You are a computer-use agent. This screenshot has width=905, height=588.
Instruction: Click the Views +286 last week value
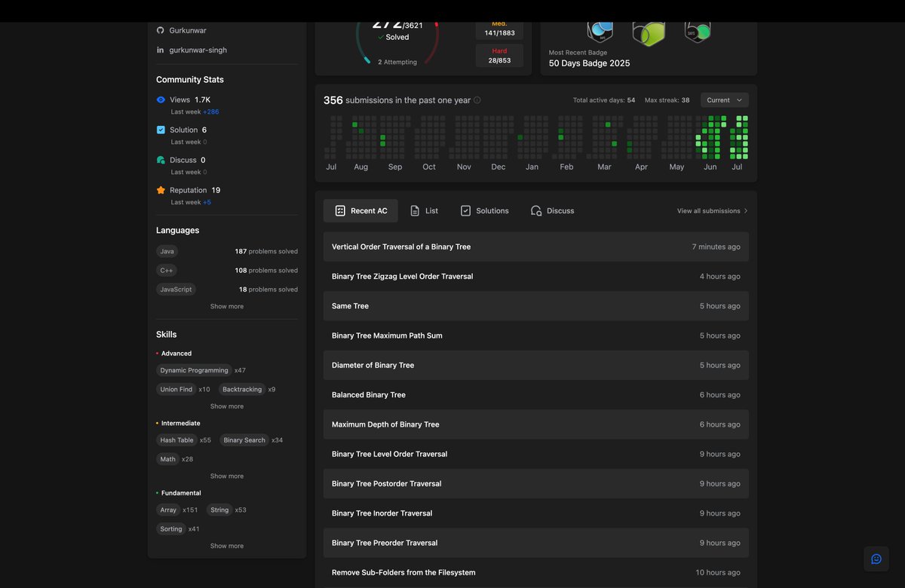click(x=210, y=112)
